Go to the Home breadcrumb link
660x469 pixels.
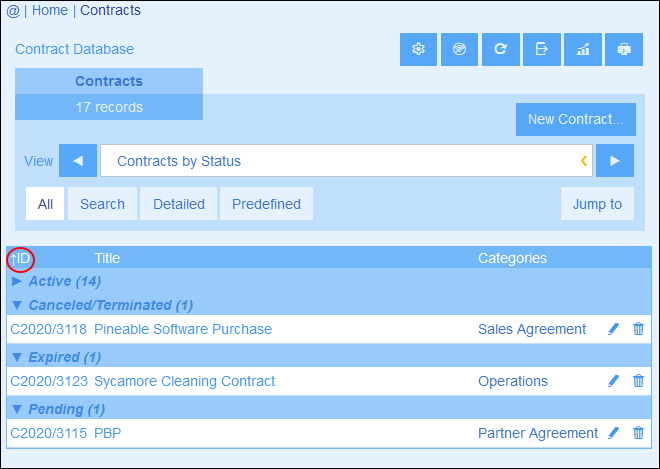click(x=50, y=10)
